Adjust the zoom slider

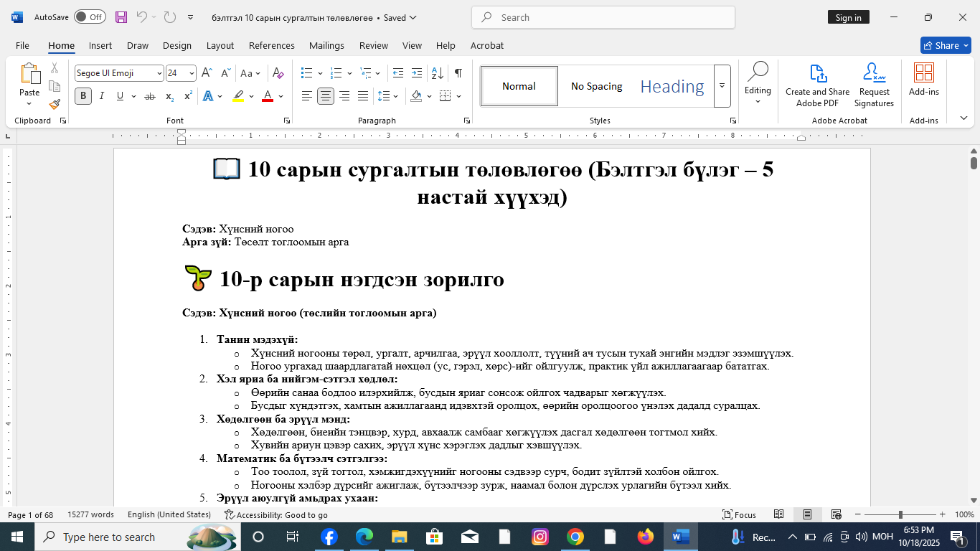[899, 514]
